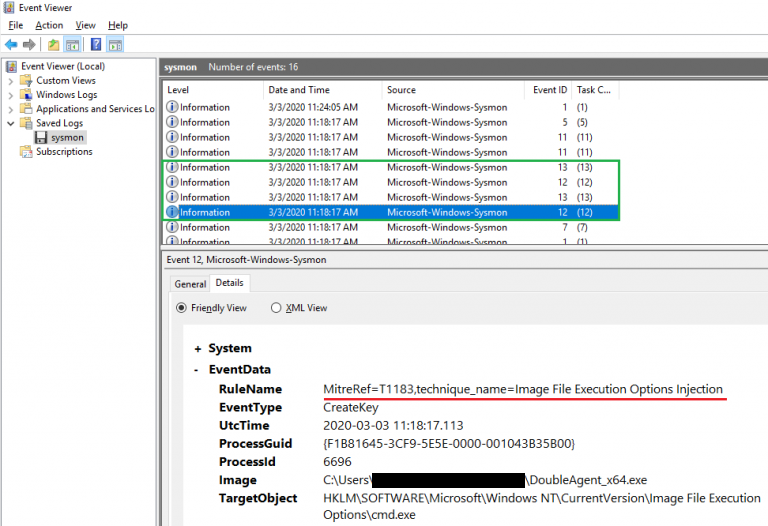Open the Action menu

coord(49,25)
